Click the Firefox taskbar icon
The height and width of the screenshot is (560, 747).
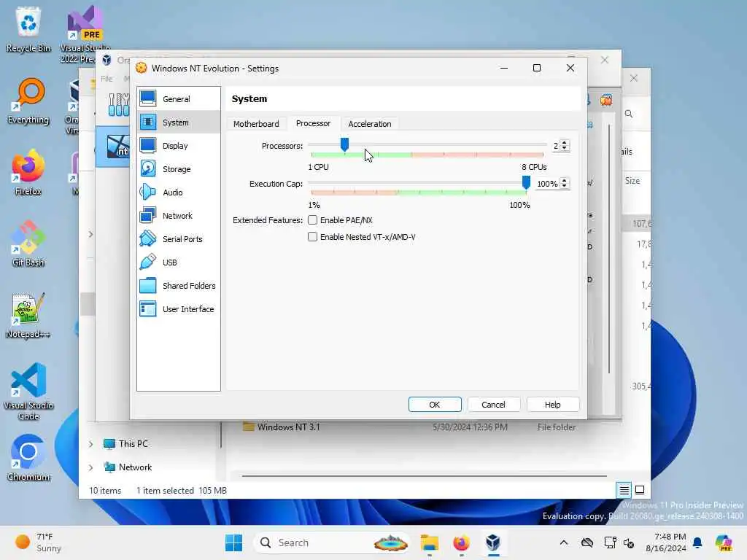click(x=461, y=542)
